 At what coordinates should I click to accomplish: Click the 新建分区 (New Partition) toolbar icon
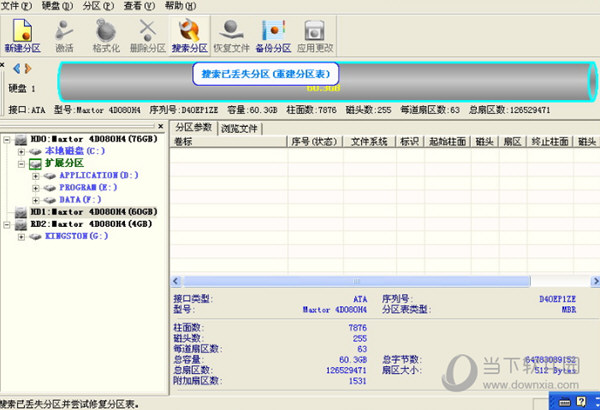22,34
